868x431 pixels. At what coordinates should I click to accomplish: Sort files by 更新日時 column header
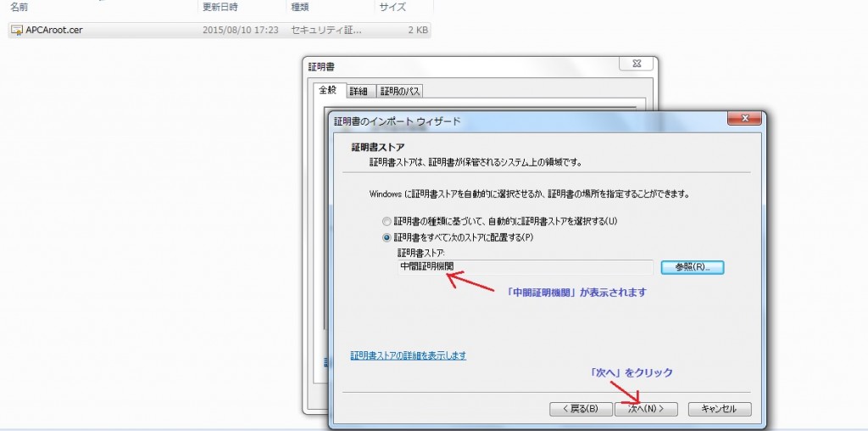coord(220,7)
